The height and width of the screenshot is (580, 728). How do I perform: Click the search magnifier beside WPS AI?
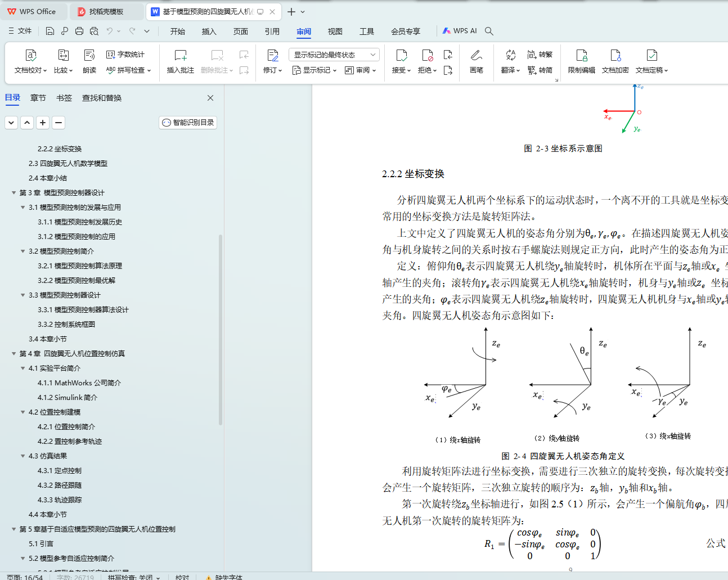pyautogui.click(x=489, y=31)
